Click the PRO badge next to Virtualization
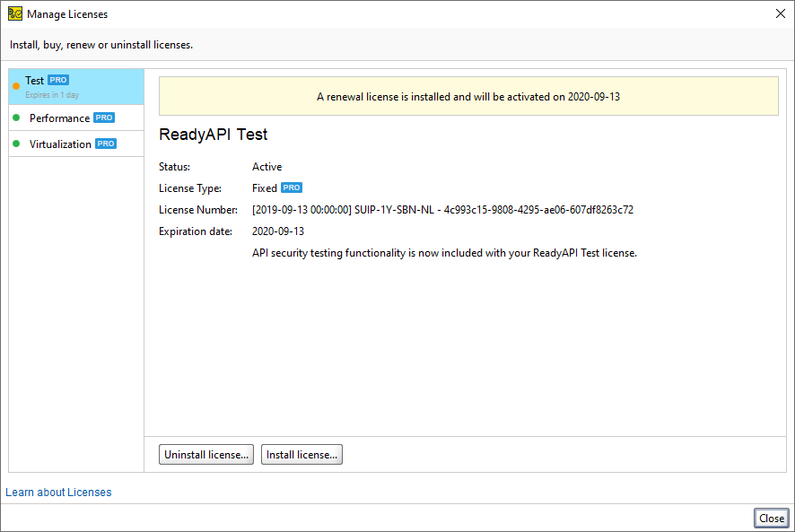 point(106,144)
